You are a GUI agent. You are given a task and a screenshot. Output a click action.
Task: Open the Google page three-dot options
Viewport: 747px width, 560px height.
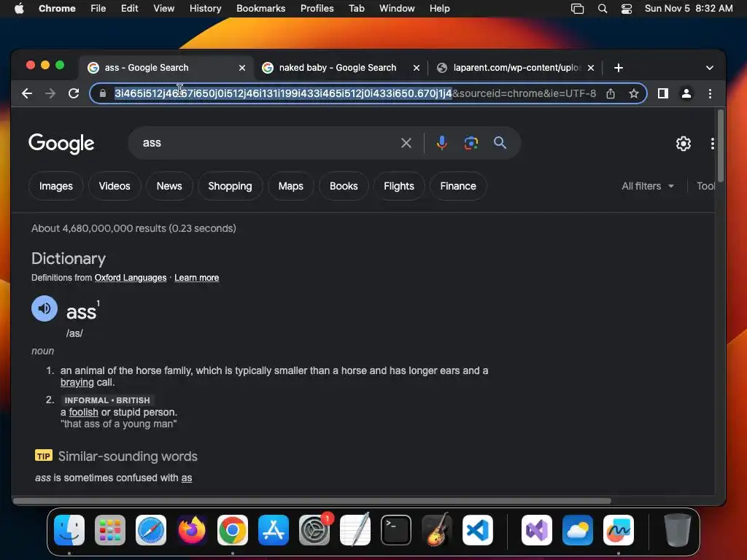(712, 144)
